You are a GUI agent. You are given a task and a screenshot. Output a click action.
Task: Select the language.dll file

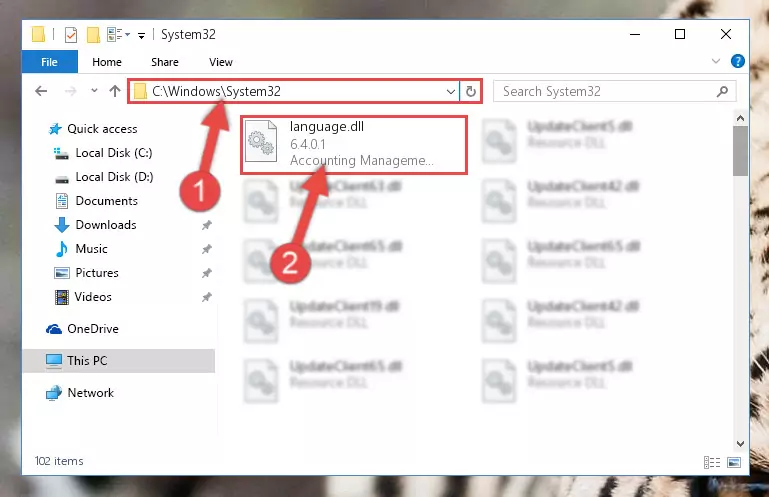[353, 145]
